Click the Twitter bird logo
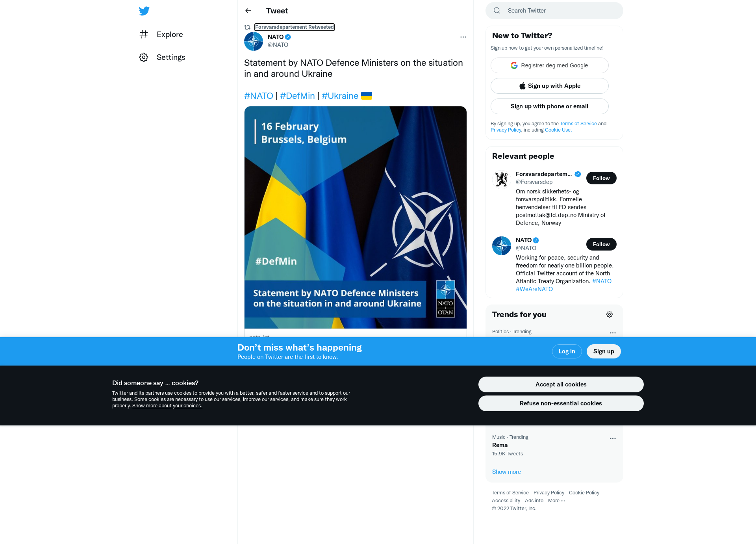 click(144, 11)
